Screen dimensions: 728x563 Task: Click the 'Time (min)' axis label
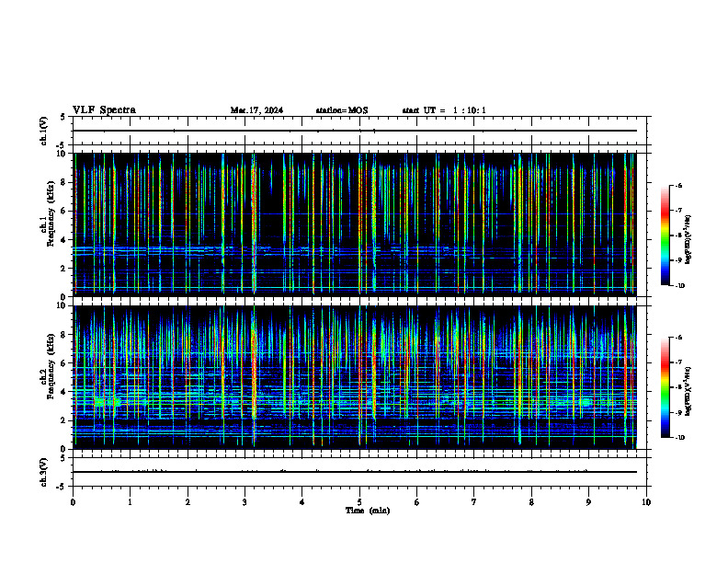click(368, 511)
